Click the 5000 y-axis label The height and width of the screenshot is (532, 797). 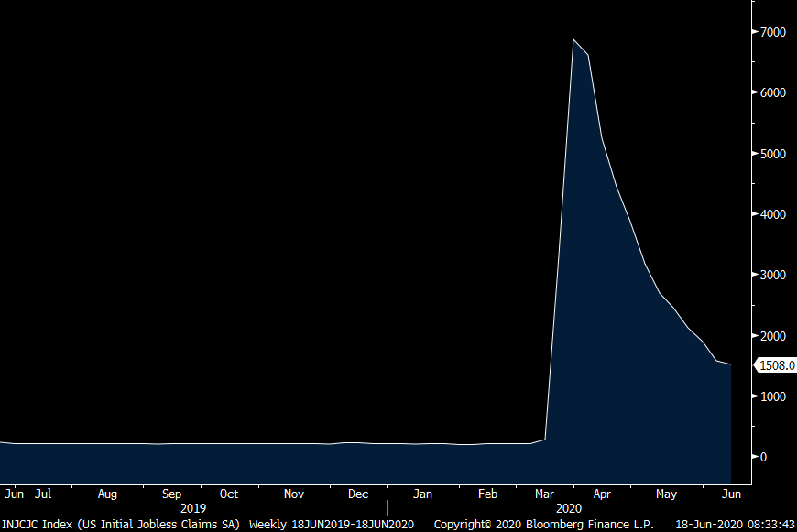[x=772, y=154]
